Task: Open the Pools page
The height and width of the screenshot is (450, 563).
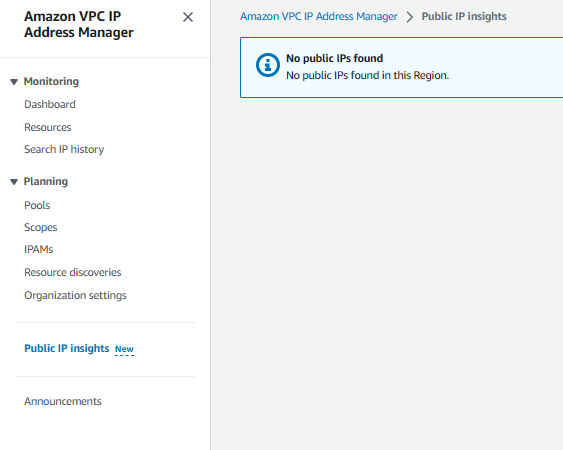Action: 37,205
